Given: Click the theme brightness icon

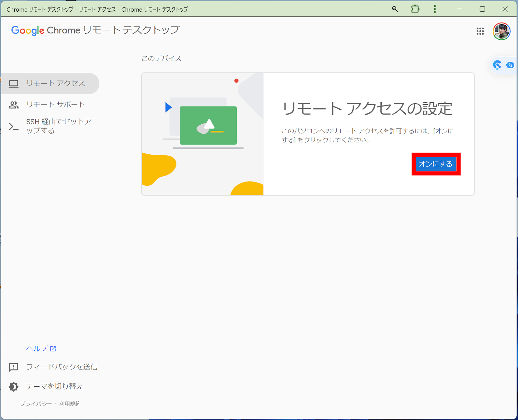Looking at the screenshot, I should pos(14,386).
